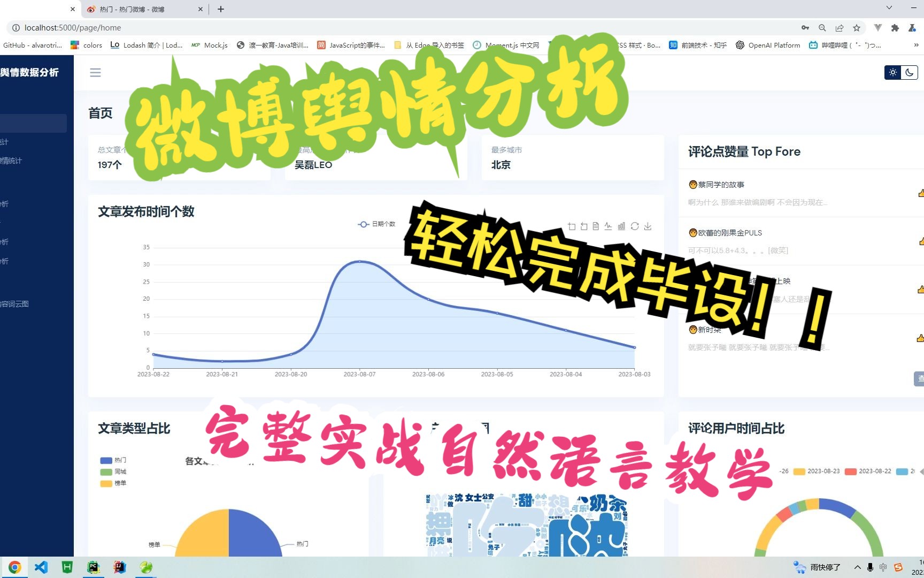Open the browser extensions puzzle icon

coord(895,28)
